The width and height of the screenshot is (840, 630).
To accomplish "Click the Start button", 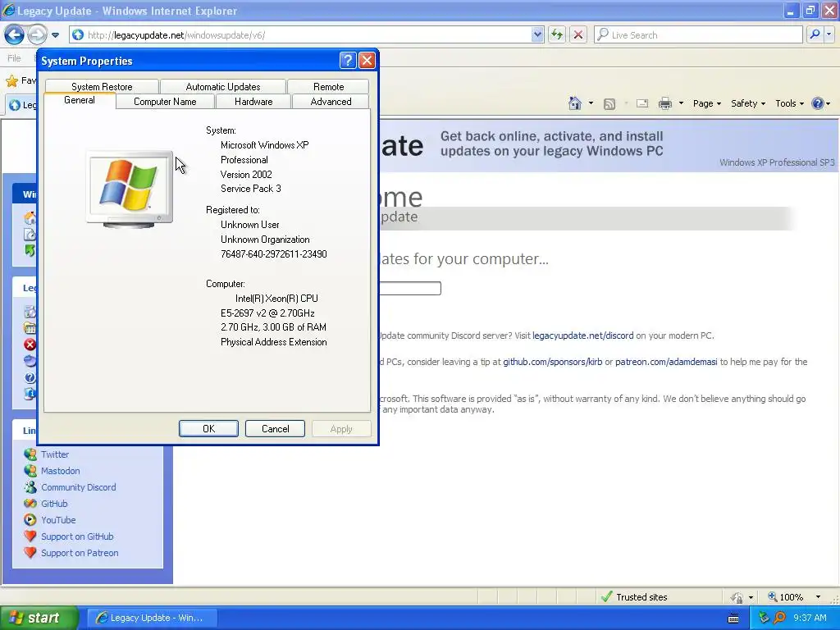I will [39, 618].
